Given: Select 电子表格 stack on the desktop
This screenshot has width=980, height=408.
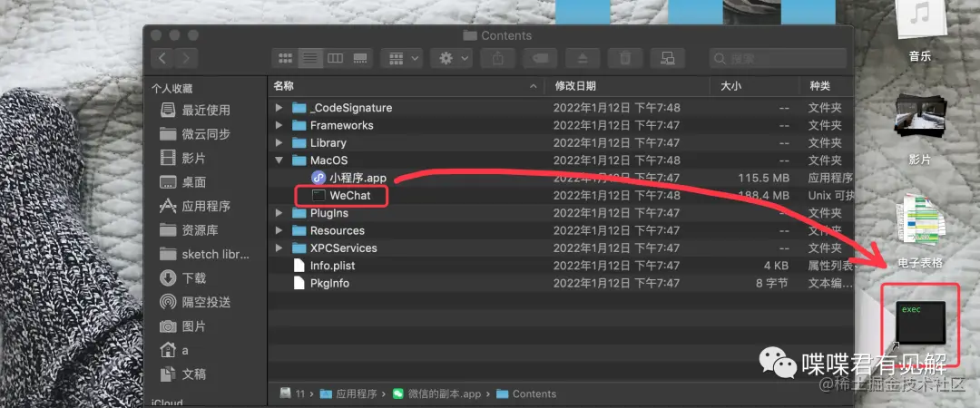Looking at the screenshot, I should pos(919,232).
